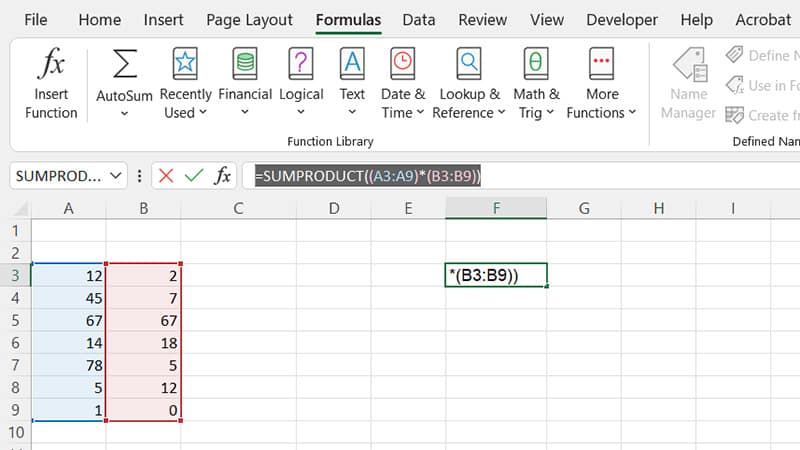The height and width of the screenshot is (450, 800).
Task: Open Math & Trig functions icon
Action: (536, 63)
